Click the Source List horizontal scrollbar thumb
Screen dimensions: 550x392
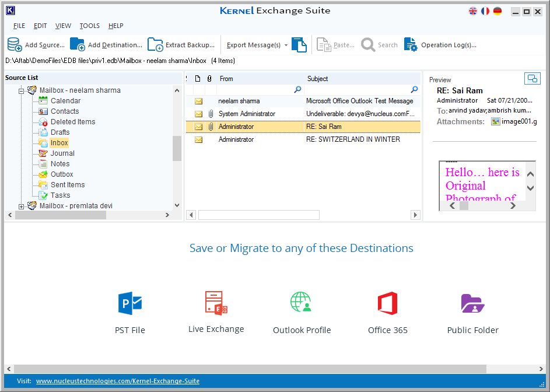click(60, 215)
